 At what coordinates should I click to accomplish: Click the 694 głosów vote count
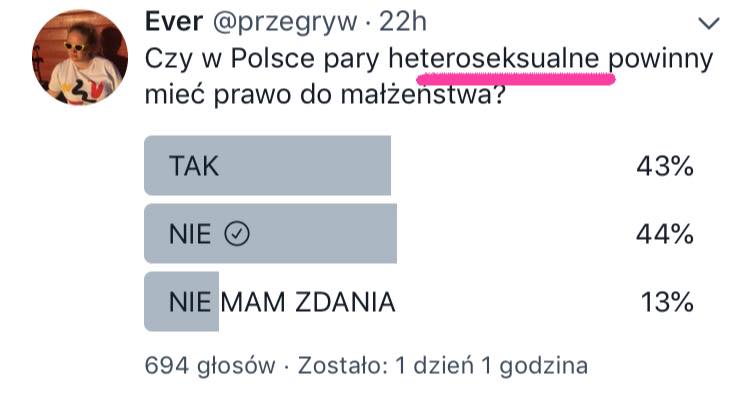click(210, 366)
